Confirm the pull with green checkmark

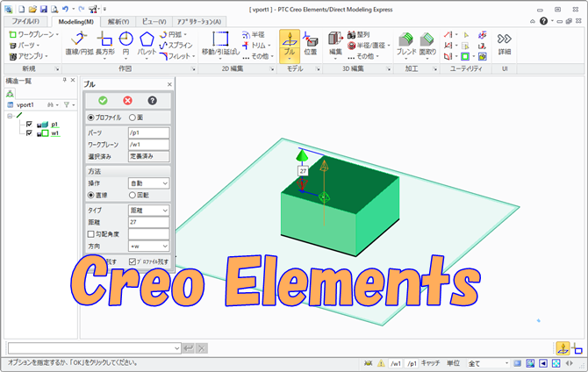[103, 101]
